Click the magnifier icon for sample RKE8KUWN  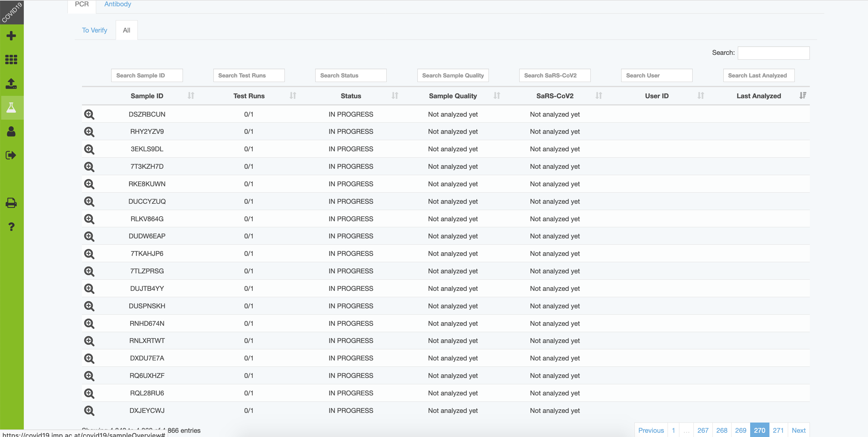pos(89,184)
